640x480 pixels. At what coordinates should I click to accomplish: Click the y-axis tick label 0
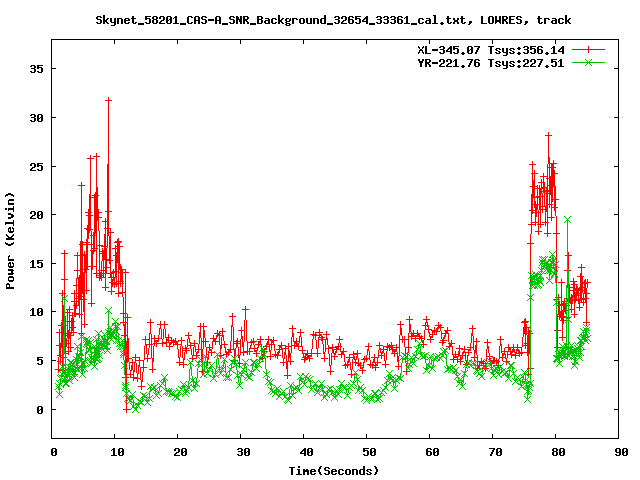(41, 410)
